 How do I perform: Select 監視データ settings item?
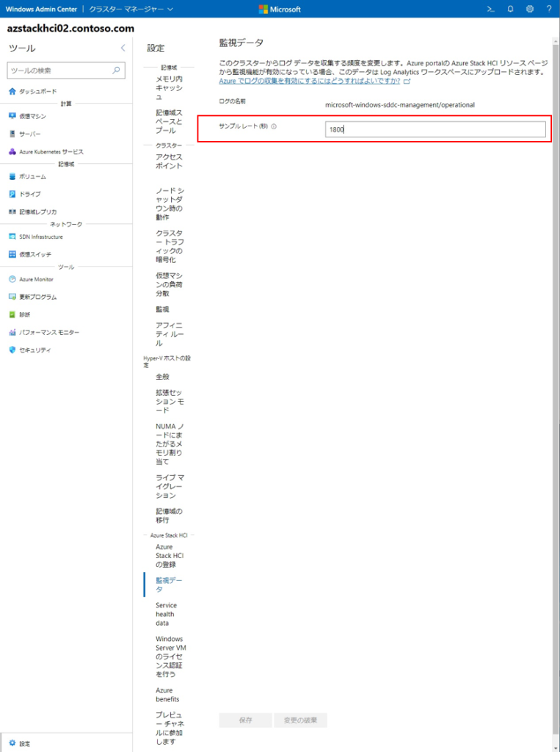(x=169, y=585)
